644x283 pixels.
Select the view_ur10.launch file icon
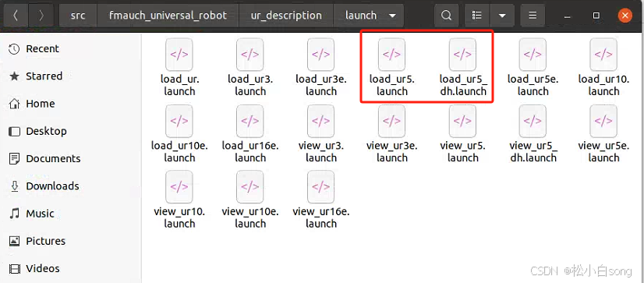179,187
